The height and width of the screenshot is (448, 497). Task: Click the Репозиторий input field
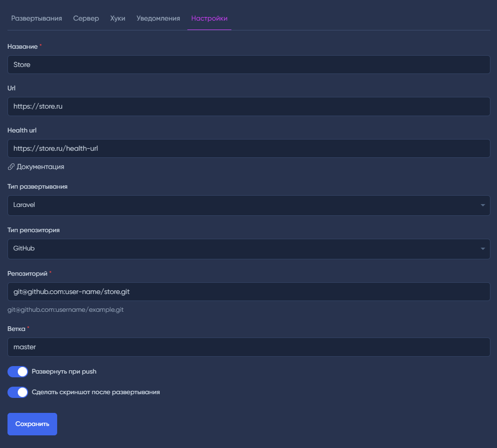point(249,292)
